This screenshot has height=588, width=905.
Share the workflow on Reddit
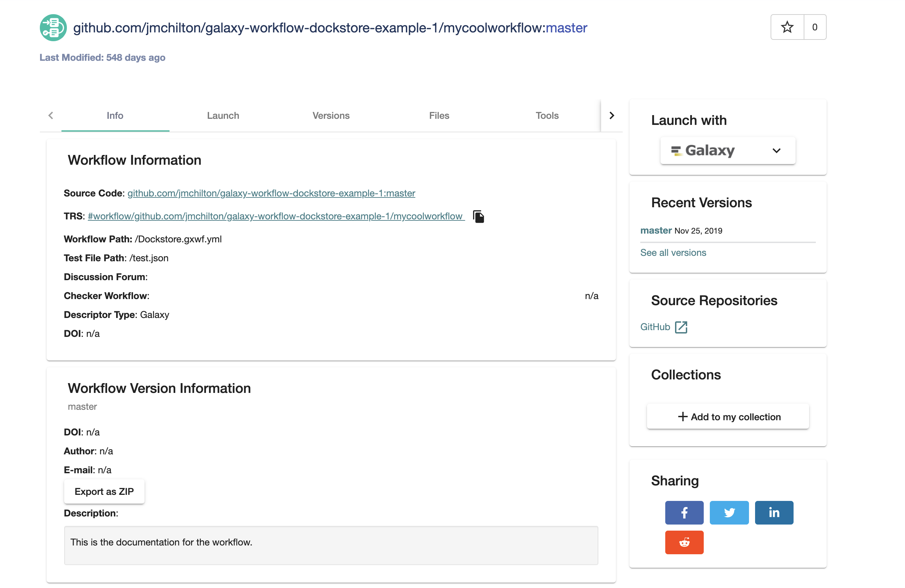[684, 542]
